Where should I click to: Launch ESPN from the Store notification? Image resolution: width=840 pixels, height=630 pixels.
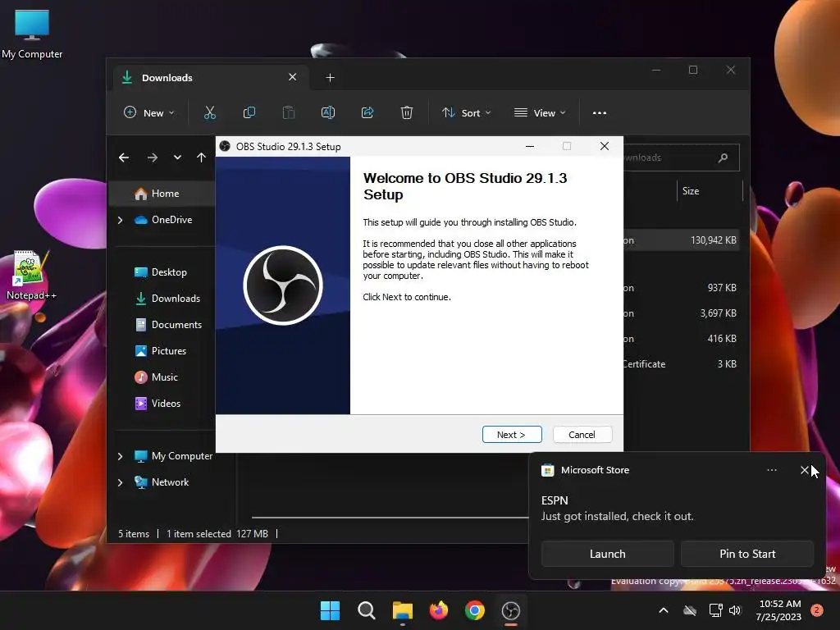click(x=608, y=554)
